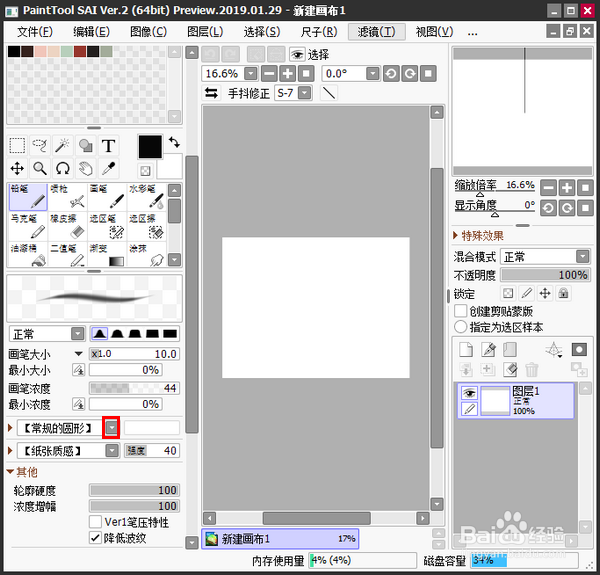600x575 pixels.
Task: Open the 手抖修正 S-7 dropdown
Action: (x=304, y=93)
